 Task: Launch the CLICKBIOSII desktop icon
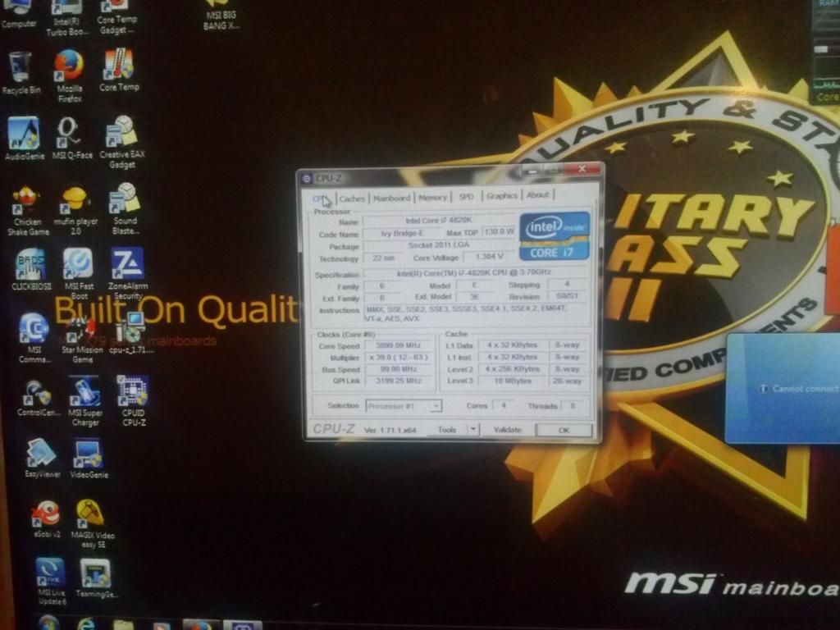pyautogui.click(x=31, y=269)
